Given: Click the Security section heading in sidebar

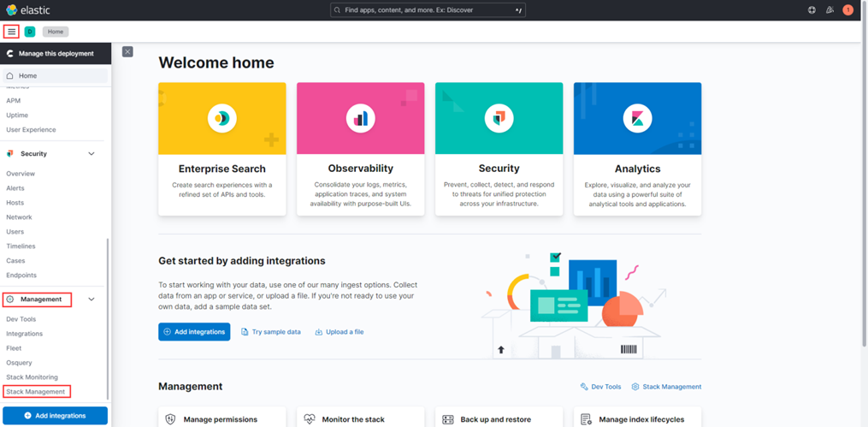Looking at the screenshot, I should click(33, 153).
